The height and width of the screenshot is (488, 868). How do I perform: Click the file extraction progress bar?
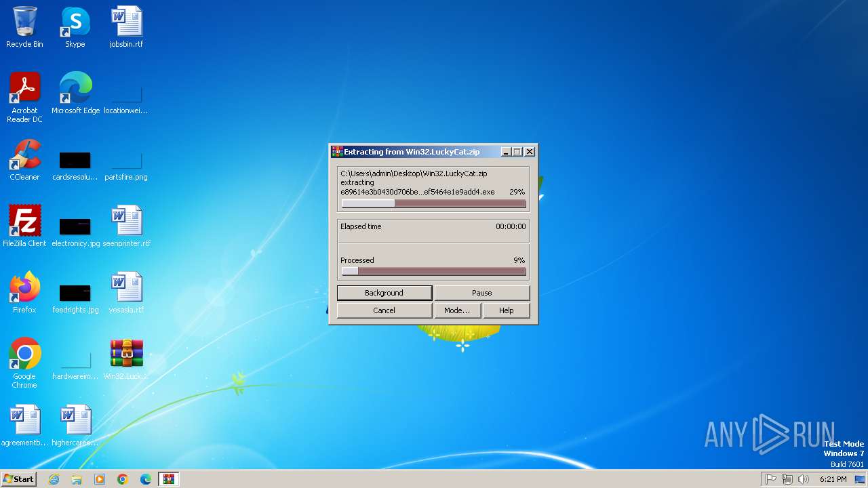pos(433,203)
